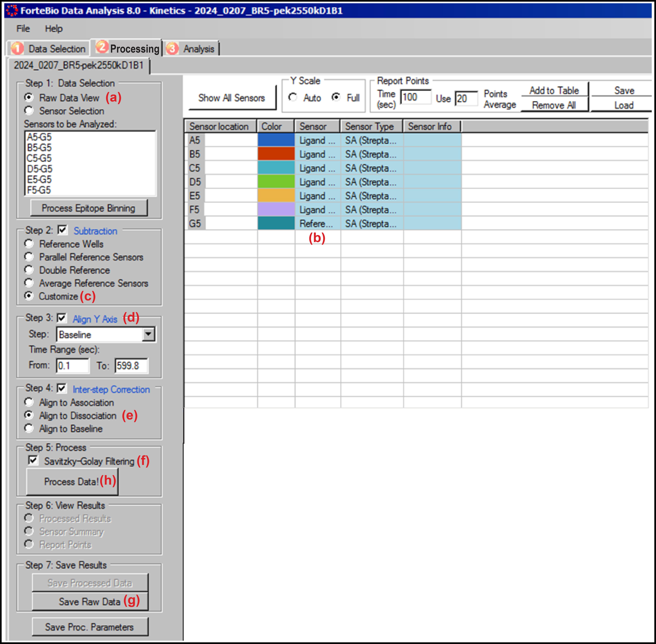Switch to the Analysis tab
The height and width of the screenshot is (644, 656).
192,49
